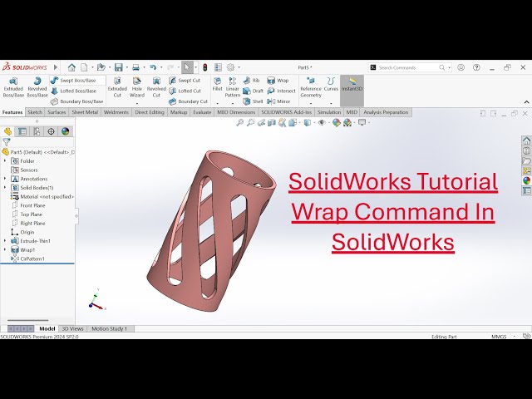This screenshot has width=532, height=399.
Task: Click the Print icon
Action: point(135,67)
